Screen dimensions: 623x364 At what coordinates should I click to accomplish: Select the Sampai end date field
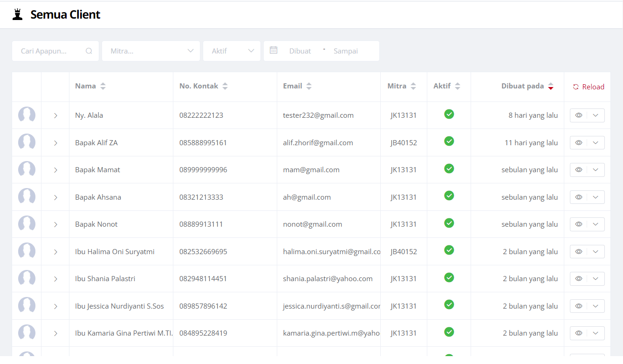click(346, 51)
